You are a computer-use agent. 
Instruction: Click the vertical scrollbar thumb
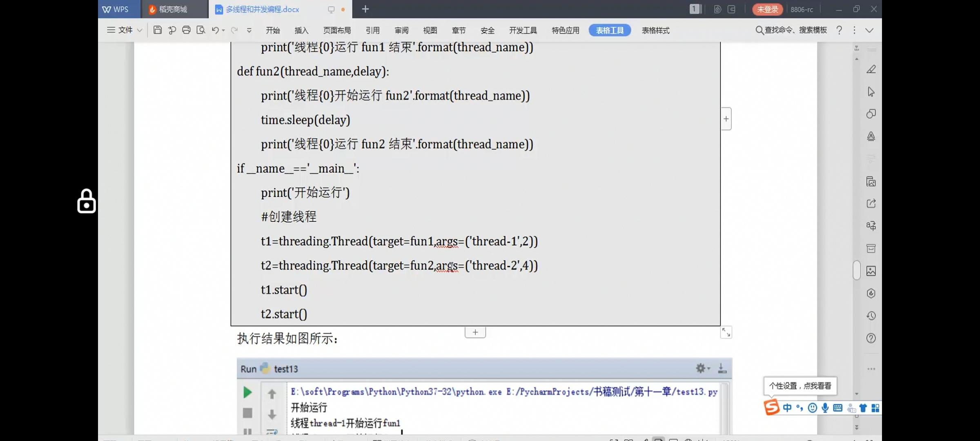857,270
